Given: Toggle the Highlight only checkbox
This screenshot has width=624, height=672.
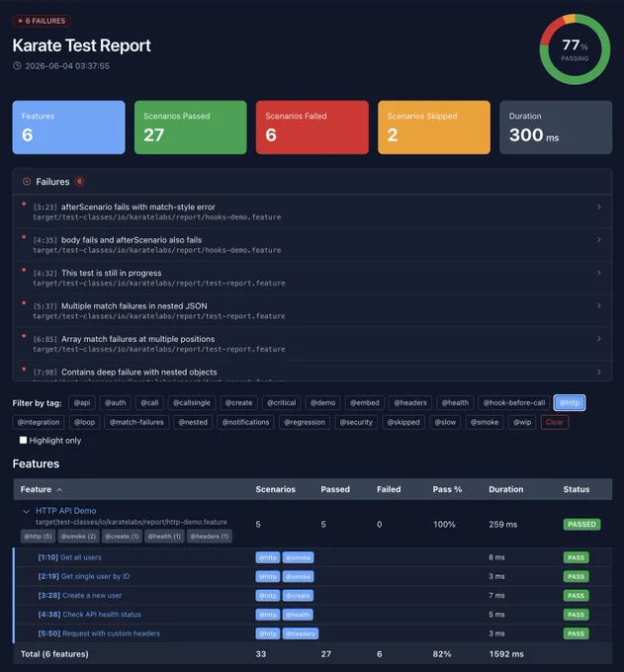Looking at the screenshot, I should point(23,440).
